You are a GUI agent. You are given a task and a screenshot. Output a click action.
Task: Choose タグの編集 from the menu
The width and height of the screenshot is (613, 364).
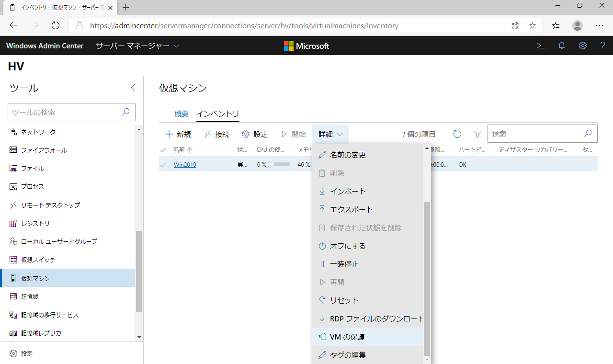pyautogui.click(x=368, y=355)
